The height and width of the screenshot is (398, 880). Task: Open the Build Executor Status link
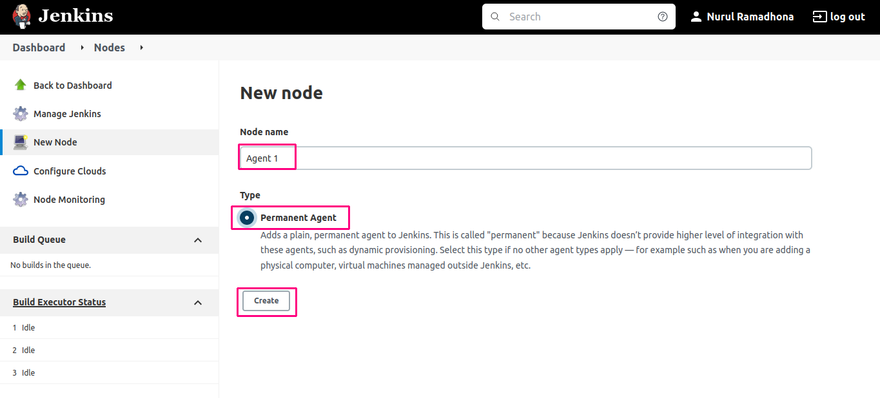59,302
